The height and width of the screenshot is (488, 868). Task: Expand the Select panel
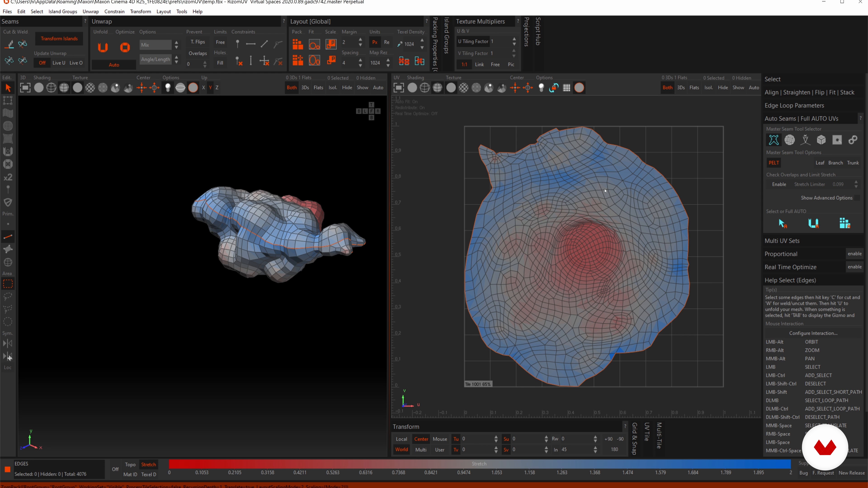(772, 79)
